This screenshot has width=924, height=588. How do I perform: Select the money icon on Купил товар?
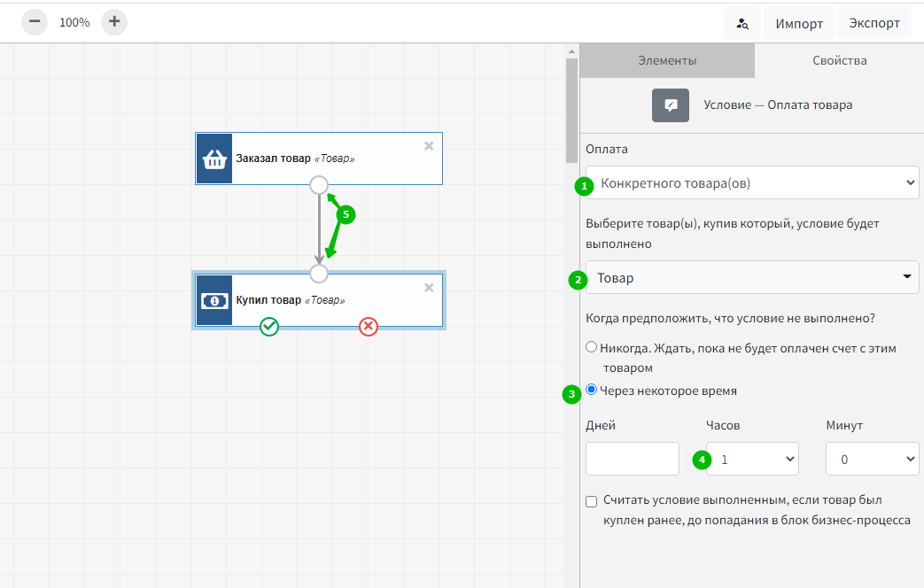pos(214,300)
